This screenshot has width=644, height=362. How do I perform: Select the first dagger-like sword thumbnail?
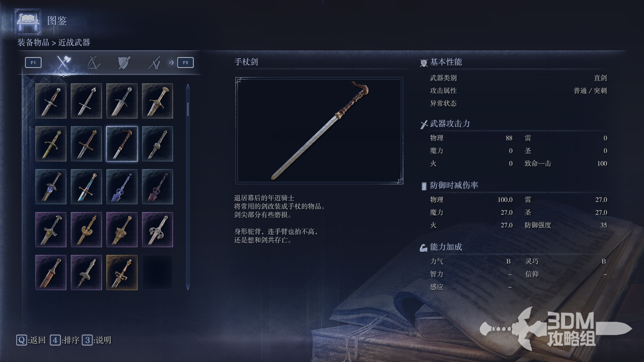click(x=51, y=101)
